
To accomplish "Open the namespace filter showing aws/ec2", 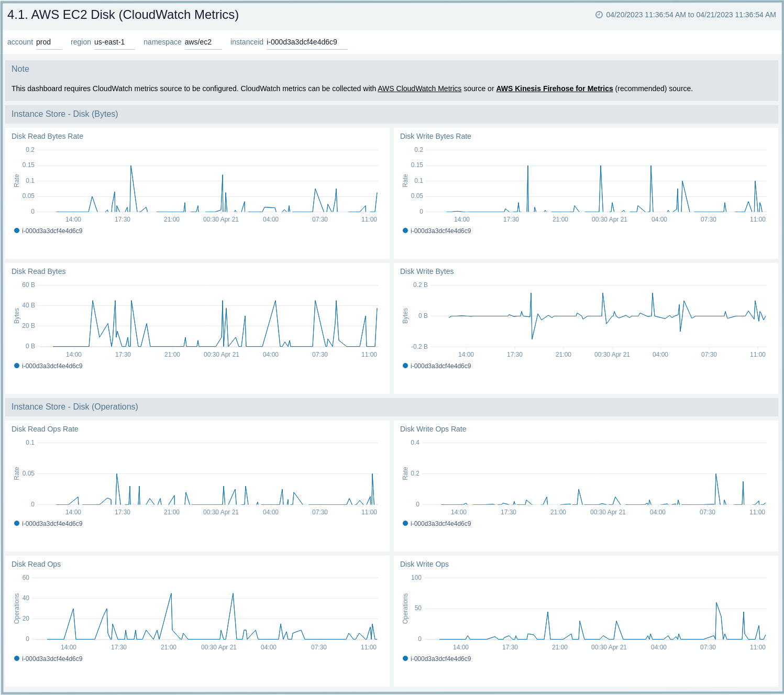I will coord(197,42).
